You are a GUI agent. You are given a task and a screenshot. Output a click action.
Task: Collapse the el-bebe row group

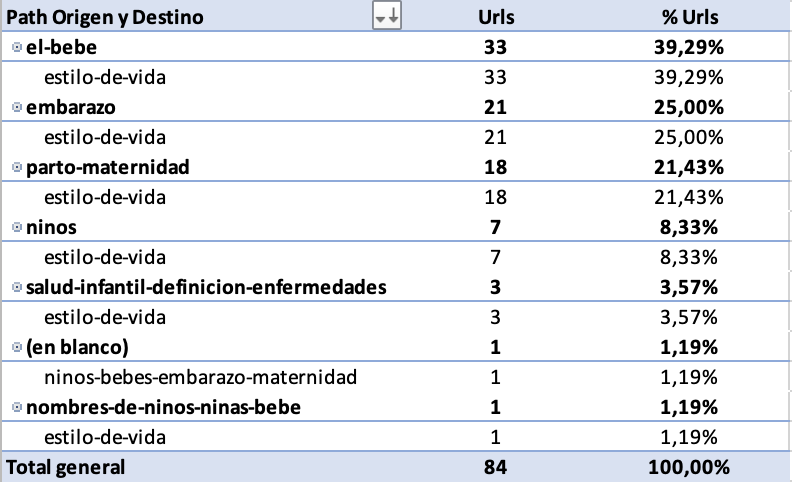coord(16,47)
